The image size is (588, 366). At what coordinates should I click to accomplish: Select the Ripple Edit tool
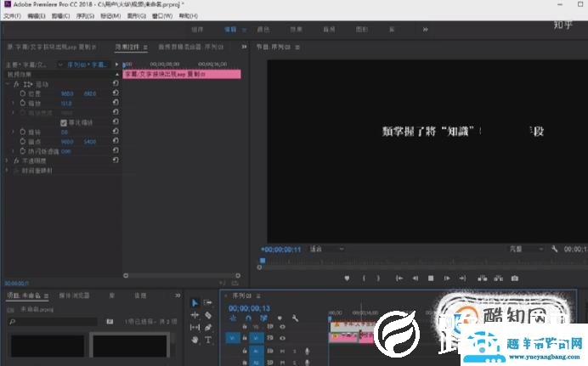pos(195,315)
